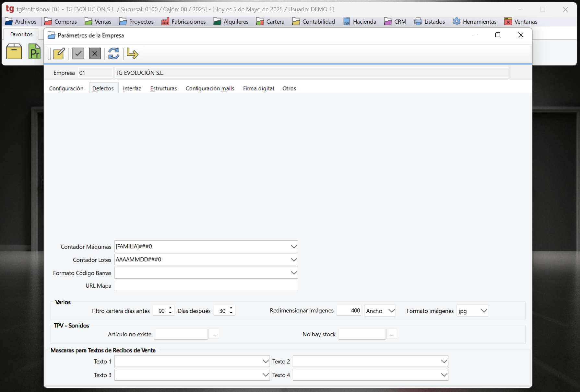
Task: Expand the Contador Lotes dropdown
Action: click(x=294, y=259)
